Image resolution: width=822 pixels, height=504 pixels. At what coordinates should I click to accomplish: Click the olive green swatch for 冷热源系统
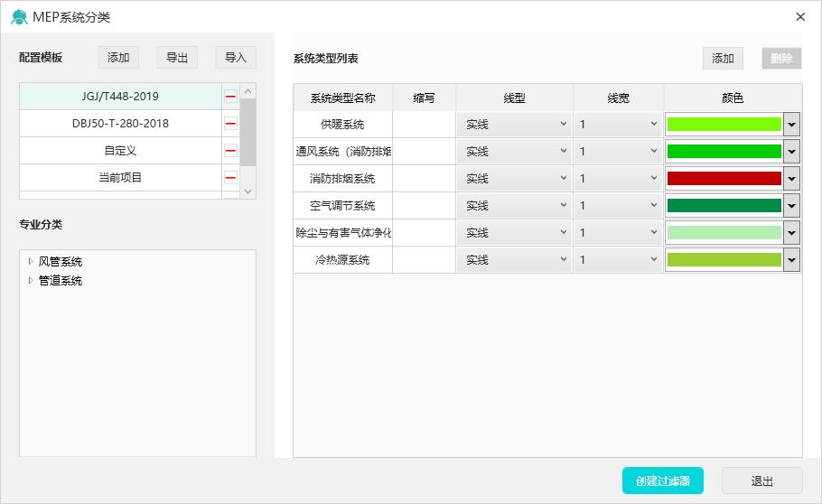coord(724,259)
